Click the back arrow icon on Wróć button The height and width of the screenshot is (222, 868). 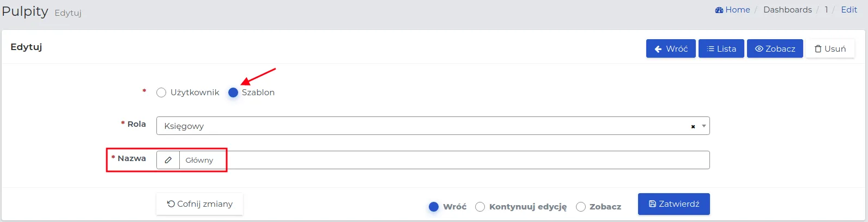[x=658, y=49]
